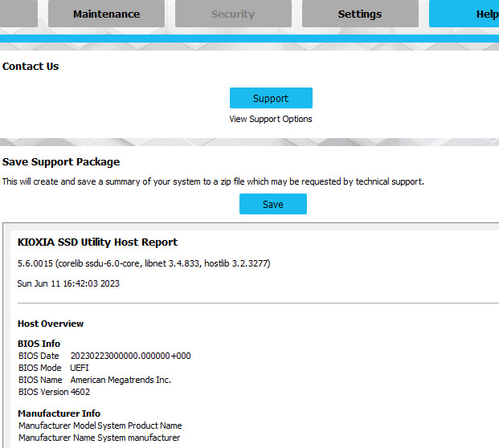
Task: Click the 5.6.0015 version line
Action: [144, 263]
